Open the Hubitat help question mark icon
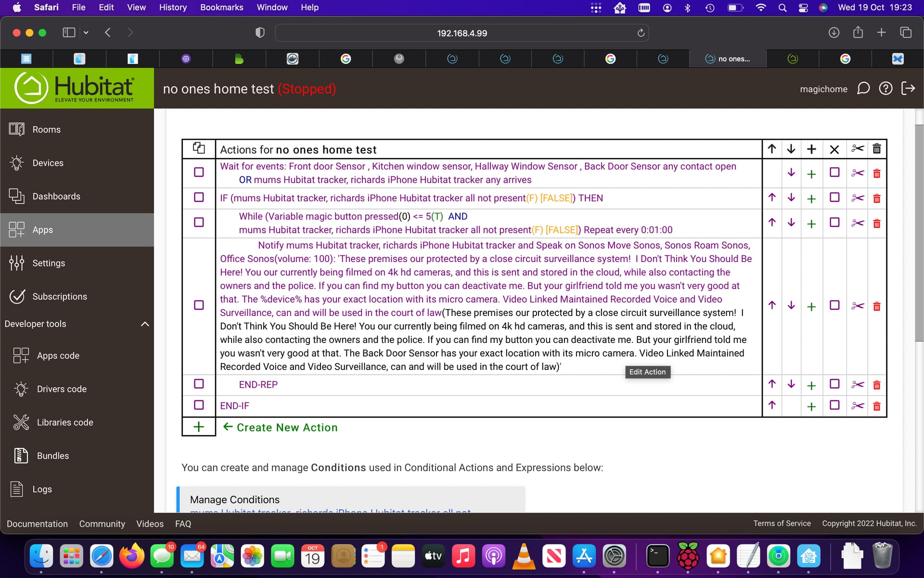Screen dimensions: 924x578 (x=885, y=89)
